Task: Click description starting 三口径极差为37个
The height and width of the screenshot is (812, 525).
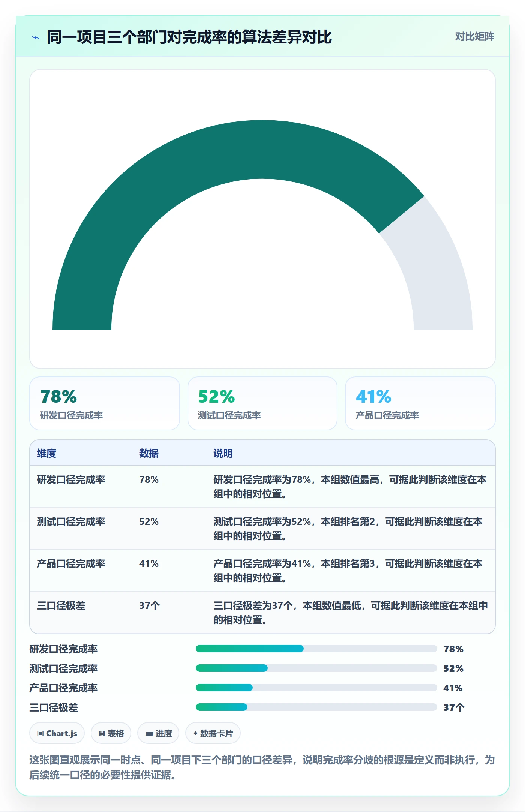Action: point(351,613)
